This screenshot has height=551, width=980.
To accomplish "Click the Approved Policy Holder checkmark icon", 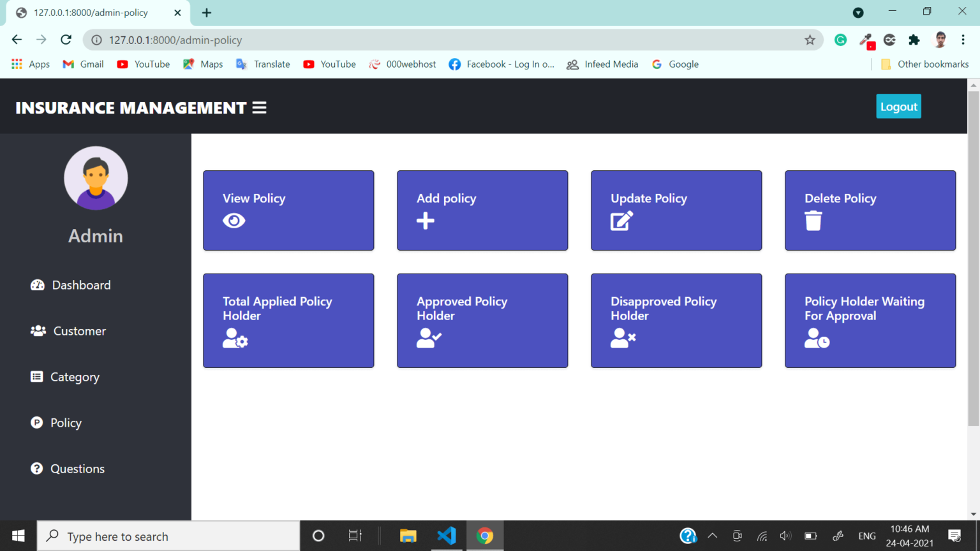I will 428,339.
